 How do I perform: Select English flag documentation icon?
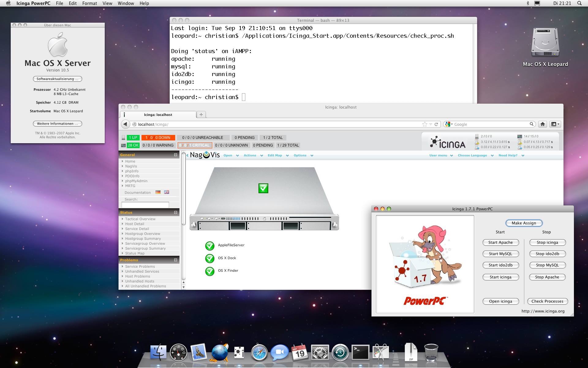click(167, 192)
